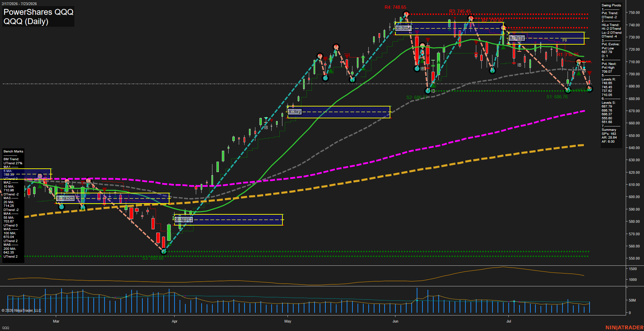Click the 50M volume axis label
This screenshot has width=644, height=331.
tap(632, 300)
